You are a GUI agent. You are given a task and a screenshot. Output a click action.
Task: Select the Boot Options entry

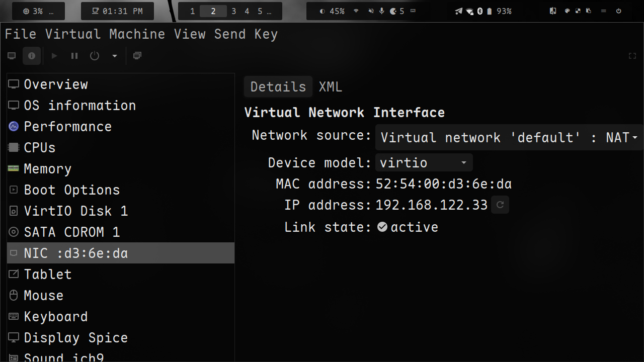(71, 190)
